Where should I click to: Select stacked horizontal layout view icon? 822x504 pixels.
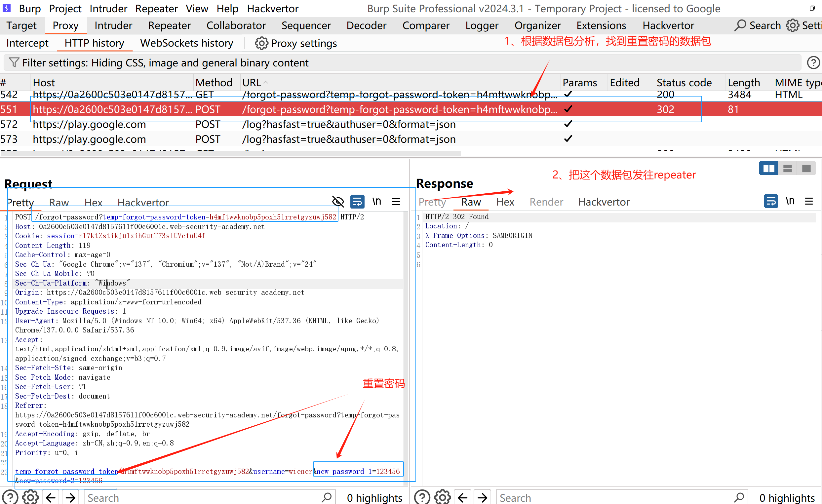[x=787, y=169]
